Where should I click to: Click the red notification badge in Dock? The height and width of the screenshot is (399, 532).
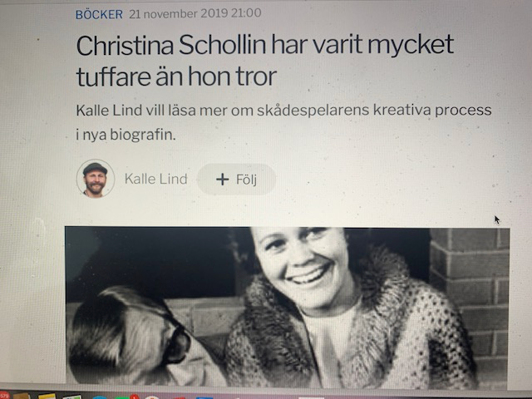pyautogui.click(x=135, y=397)
